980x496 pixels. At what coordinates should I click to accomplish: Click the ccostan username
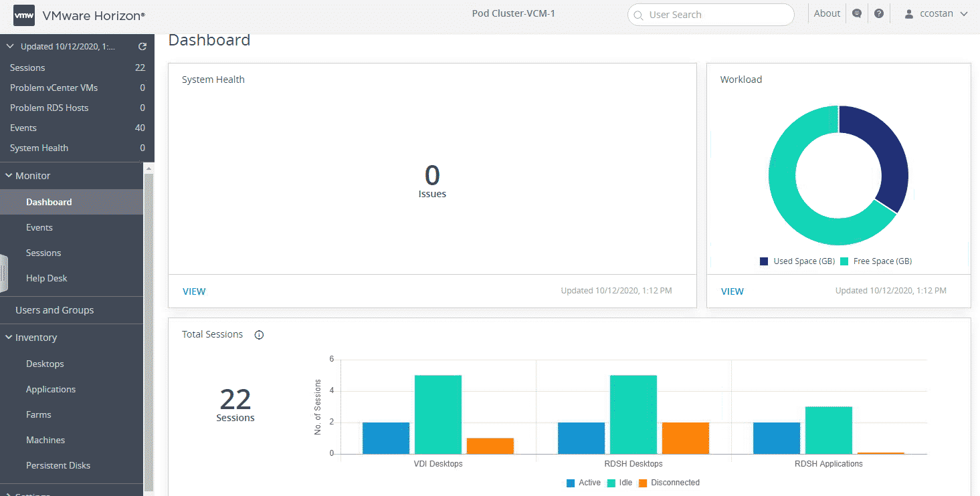click(x=937, y=14)
